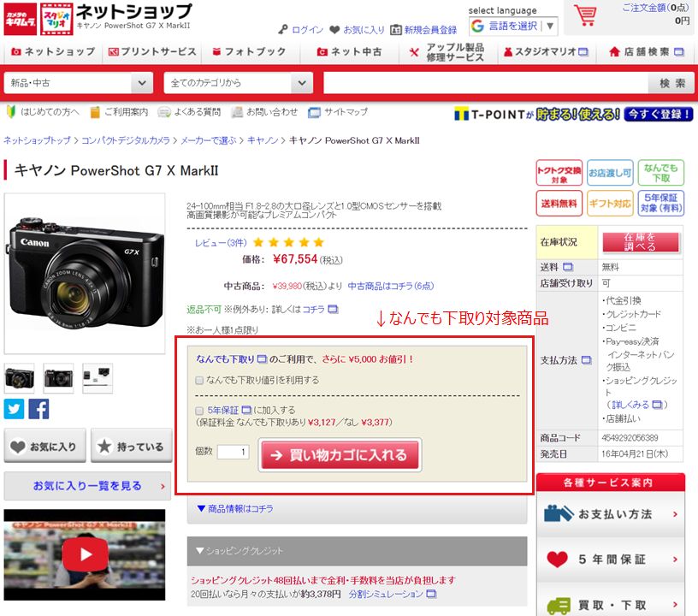Open the 全てのカテゴリから category dropdown
This screenshot has width=698, height=616.
tap(238, 83)
